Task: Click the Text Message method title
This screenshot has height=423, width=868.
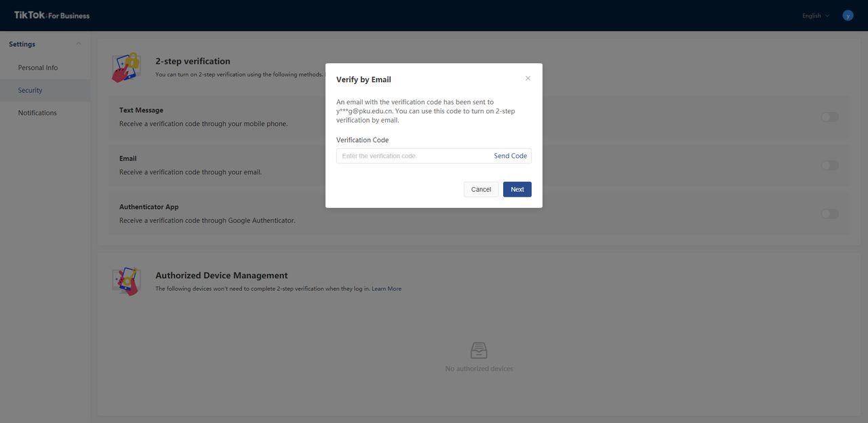Action: [x=141, y=110]
